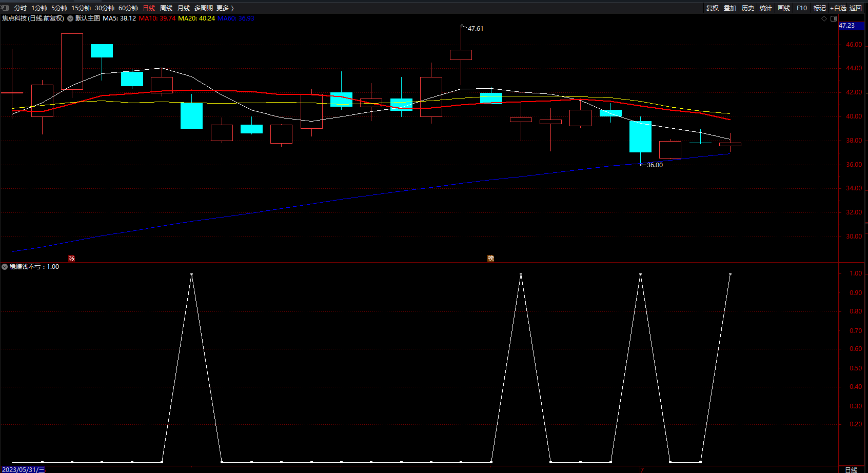This screenshot has height=473, width=868.
Task: Click the 标记 mark button
Action: click(820, 8)
